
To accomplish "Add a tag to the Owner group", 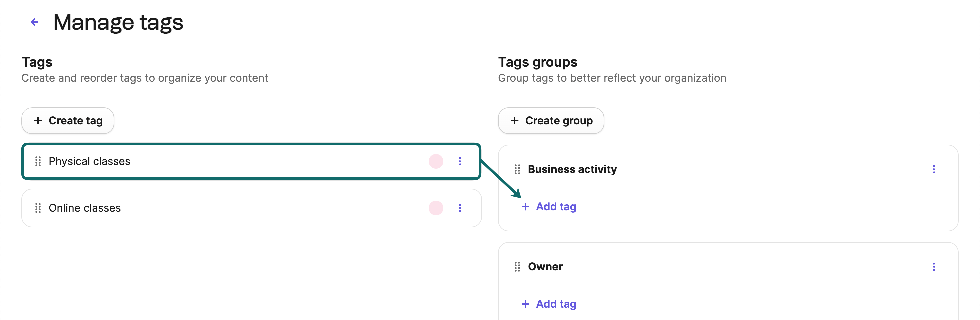I will point(549,304).
